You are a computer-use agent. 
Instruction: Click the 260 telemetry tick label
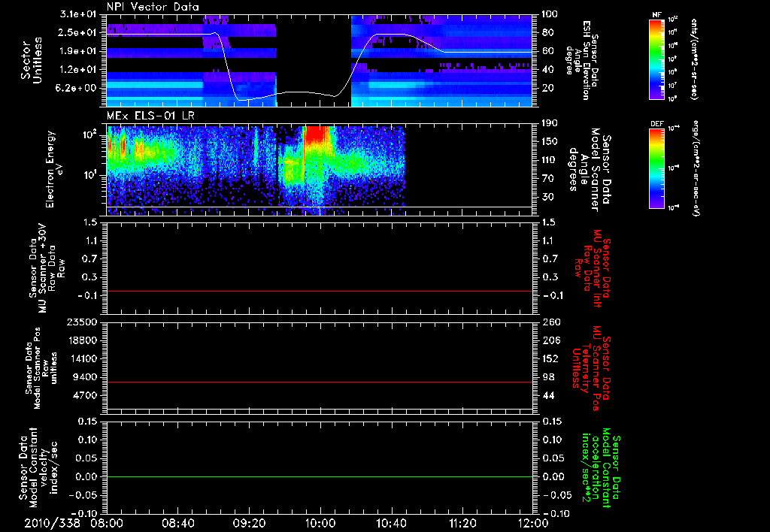click(x=550, y=322)
